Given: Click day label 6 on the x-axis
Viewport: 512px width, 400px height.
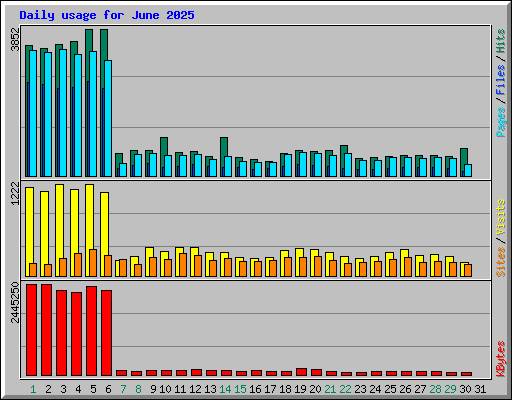Looking at the screenshot, I should pyautogui.click(x=108, y=389).
